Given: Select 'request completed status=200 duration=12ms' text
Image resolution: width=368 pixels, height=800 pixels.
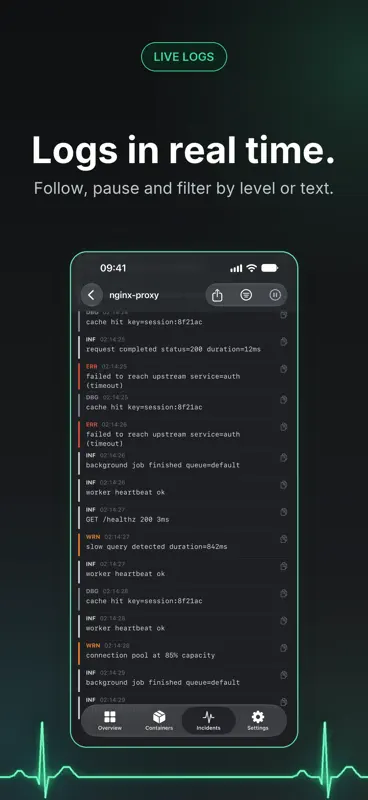Looking at the screenshot, I should pos(173,349).
